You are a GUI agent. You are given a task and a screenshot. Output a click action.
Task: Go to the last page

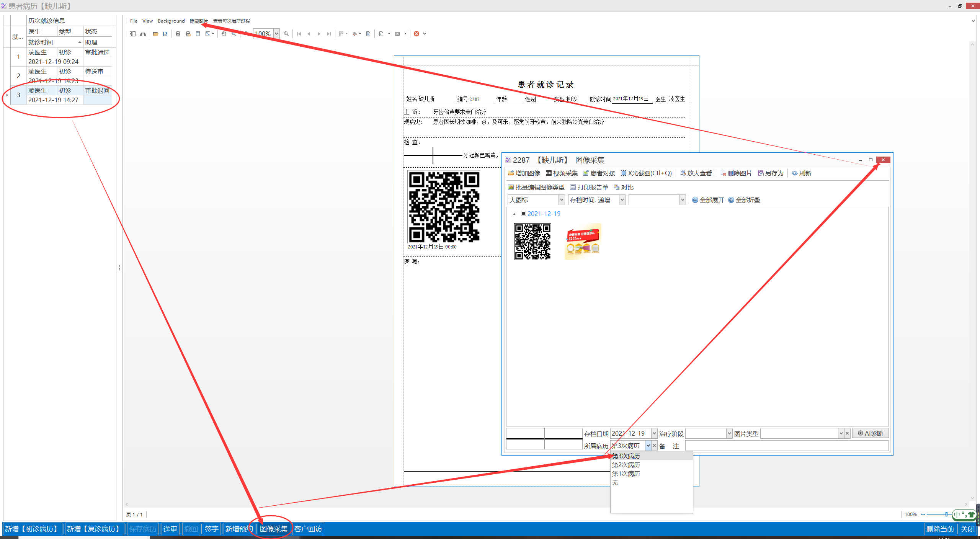click(329, 34)
